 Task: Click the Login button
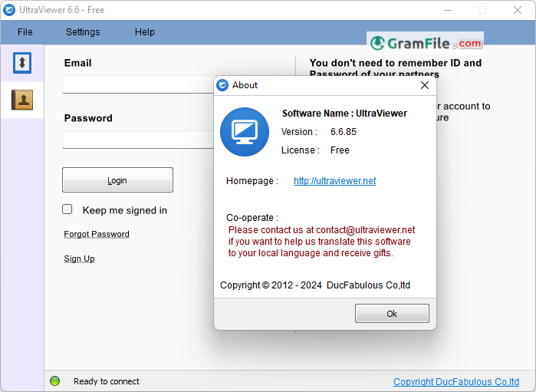tap(117, 180)
